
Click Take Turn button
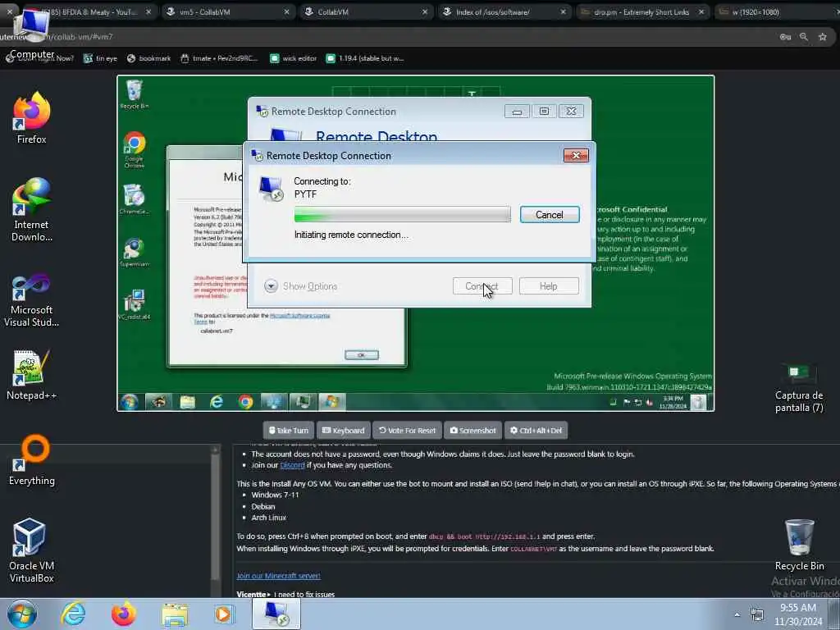pos(288,430)
